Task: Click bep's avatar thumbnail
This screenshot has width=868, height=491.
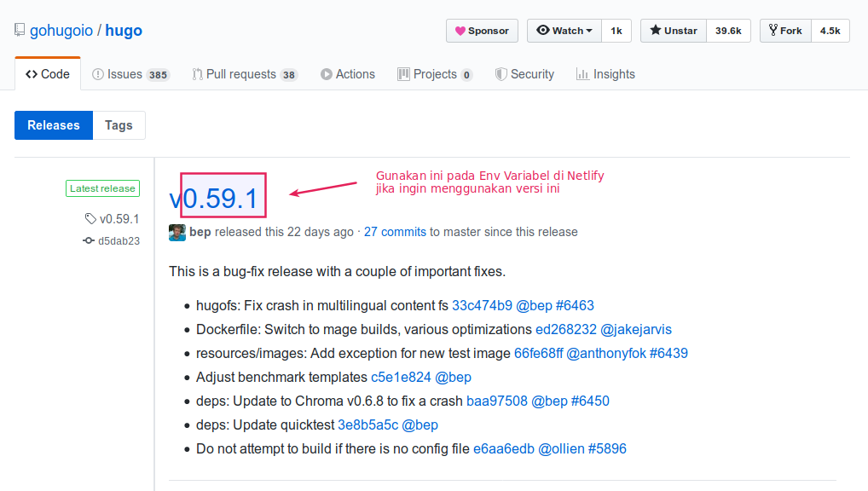Action: (x=176, y=232)
